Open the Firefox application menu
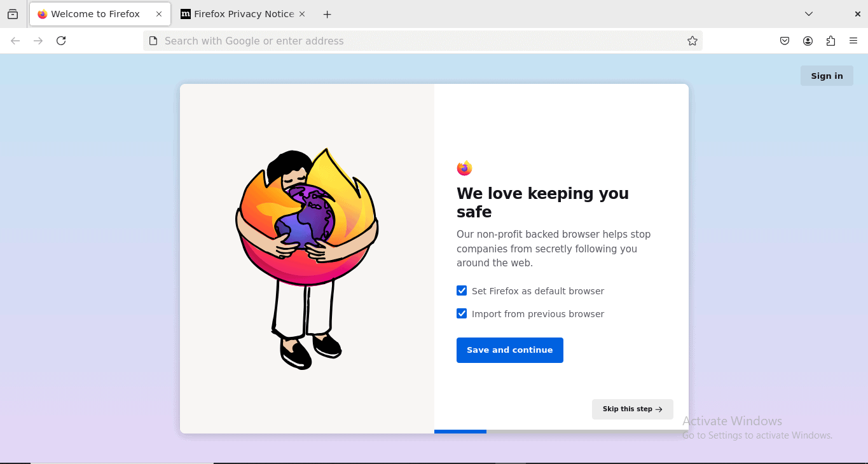Screen dimensions: 868x464 [x=853, y=40]
